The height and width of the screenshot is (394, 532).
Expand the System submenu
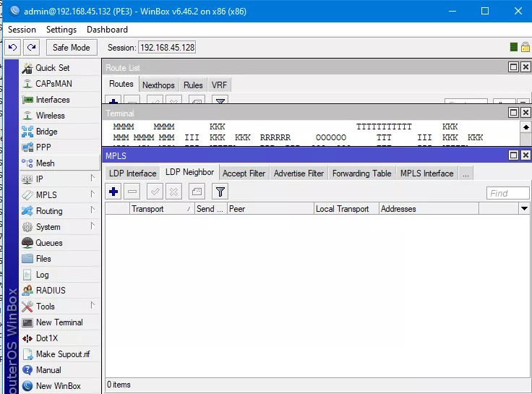click(60, 227)
